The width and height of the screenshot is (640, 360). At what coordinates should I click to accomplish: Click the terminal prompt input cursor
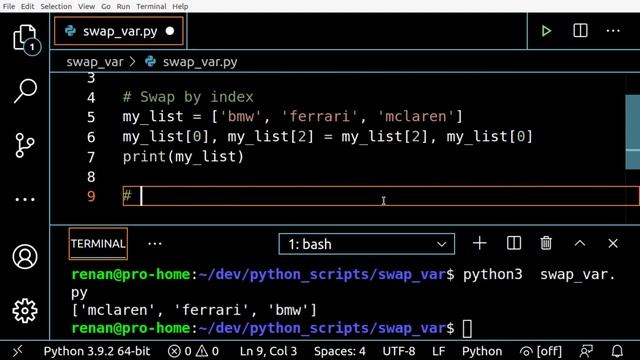point(467,329)
